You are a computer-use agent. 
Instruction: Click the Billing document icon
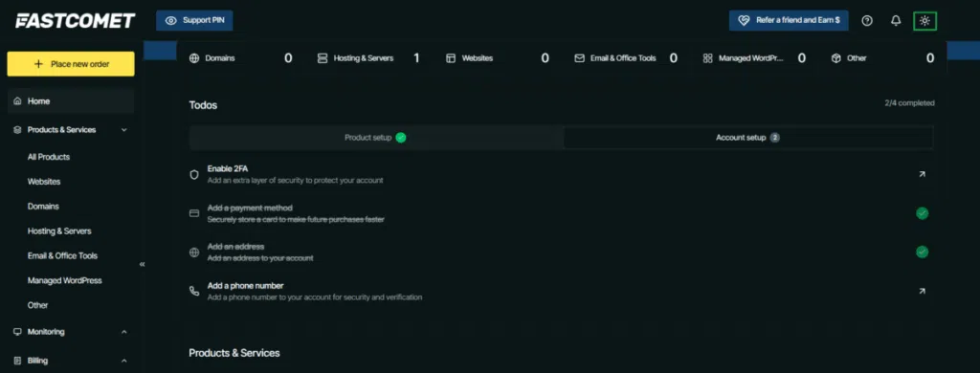[x=17, y=361]
